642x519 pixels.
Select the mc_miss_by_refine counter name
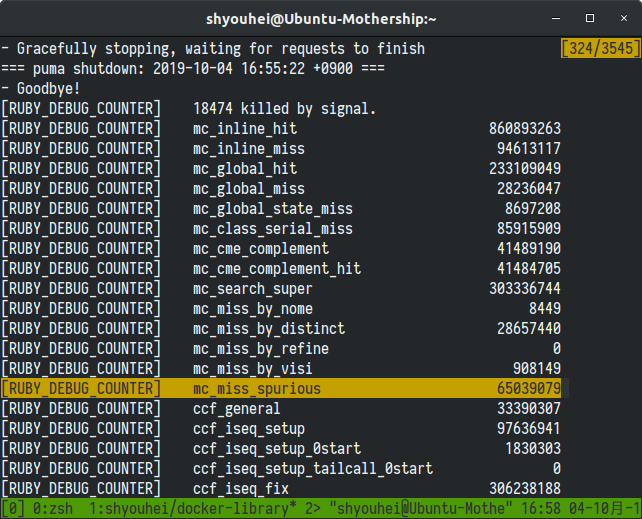pyautogui.click(x=261, y=349)
